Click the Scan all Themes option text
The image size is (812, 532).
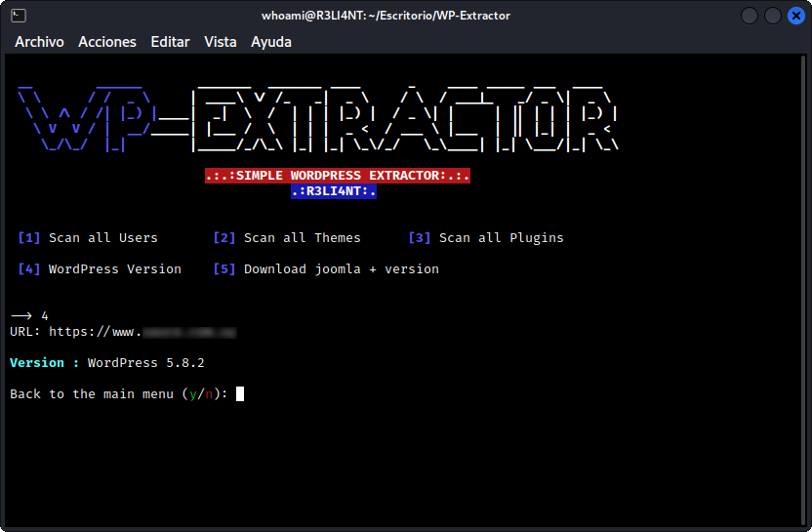click(x=302, y=238)
